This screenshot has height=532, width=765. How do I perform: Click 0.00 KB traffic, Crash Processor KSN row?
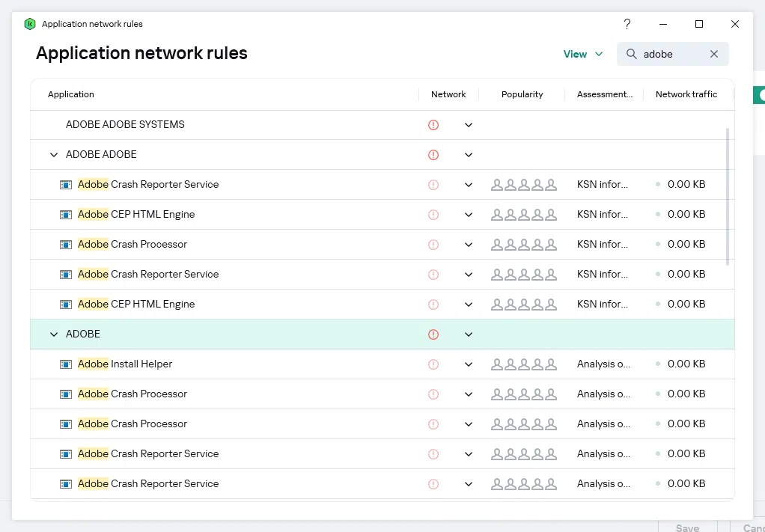coord(686,244)
